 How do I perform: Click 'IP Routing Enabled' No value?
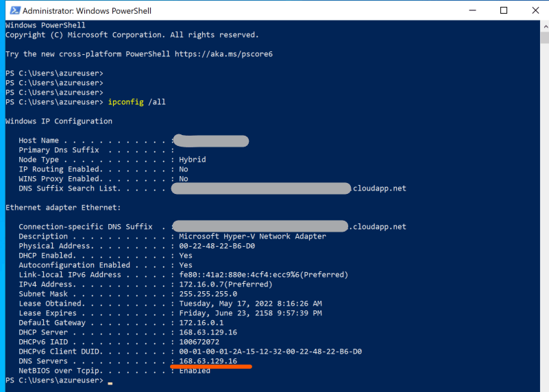184,169
